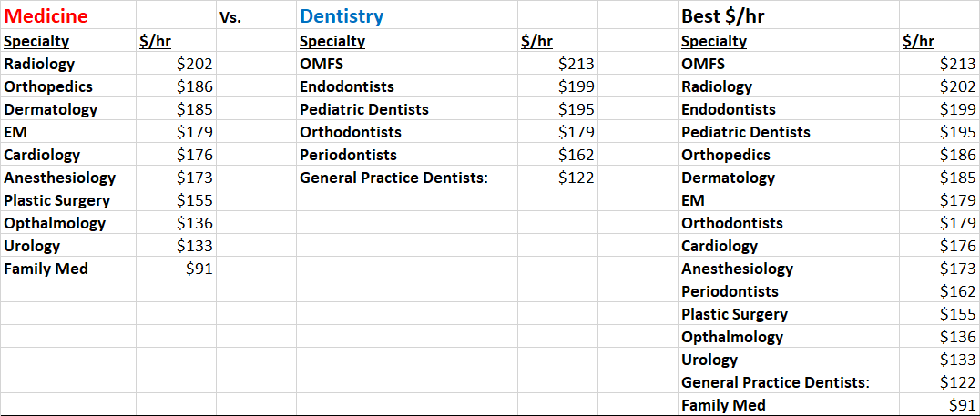
Task: Select the Vs. cell
Action: (230, 16)
